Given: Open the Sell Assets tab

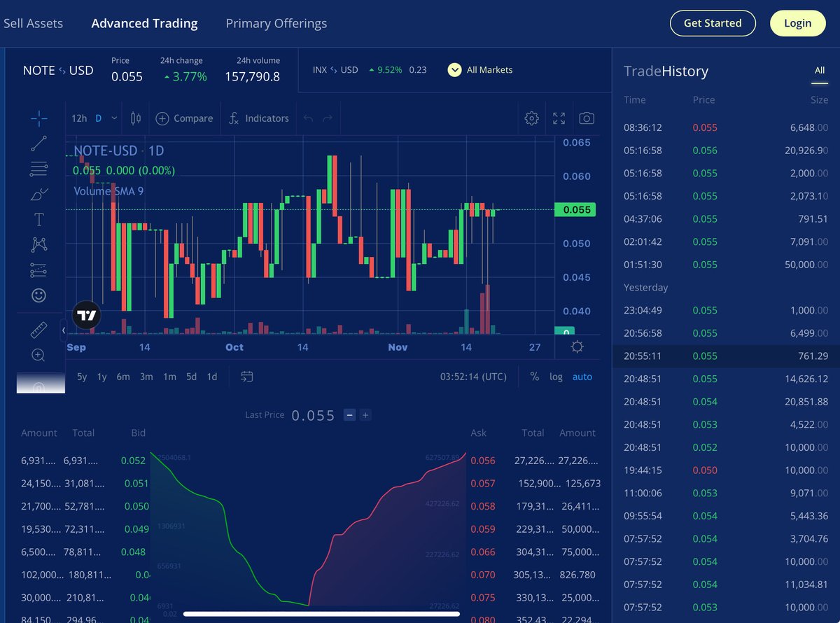Looking at the screenshot, I should tap(33, 23).
